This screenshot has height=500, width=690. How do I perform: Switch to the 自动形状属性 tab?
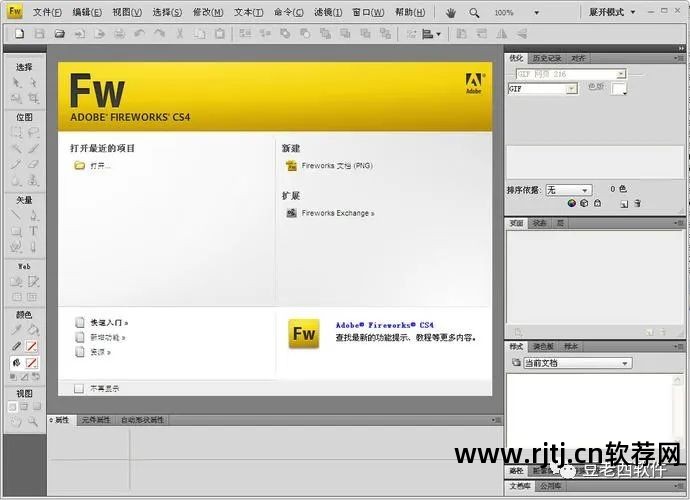click(x=142, y=420)
